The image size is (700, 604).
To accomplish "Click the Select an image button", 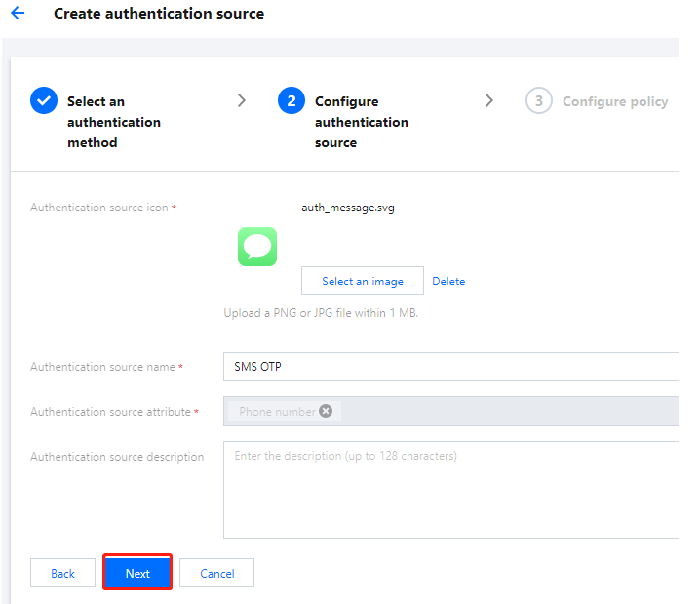I will pyautogui.click(x=363, y=281).
